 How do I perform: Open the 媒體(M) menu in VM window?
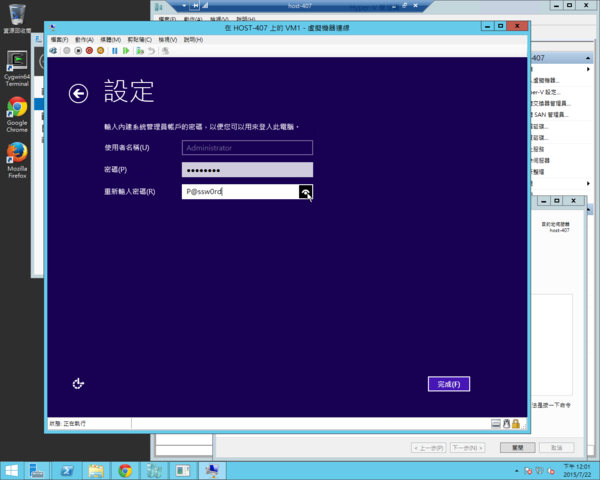click(111, 40)
